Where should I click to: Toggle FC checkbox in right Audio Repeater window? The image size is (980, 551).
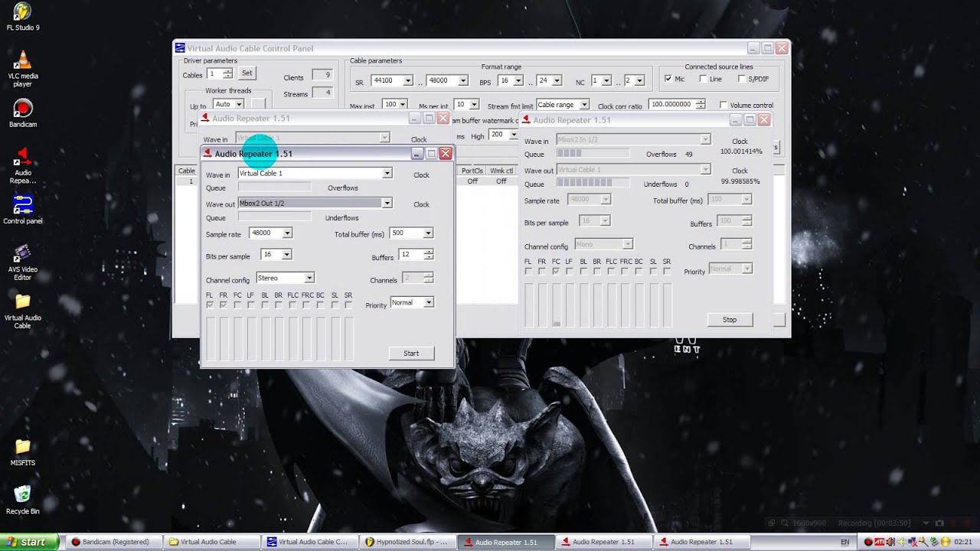(x=556, y=271)
